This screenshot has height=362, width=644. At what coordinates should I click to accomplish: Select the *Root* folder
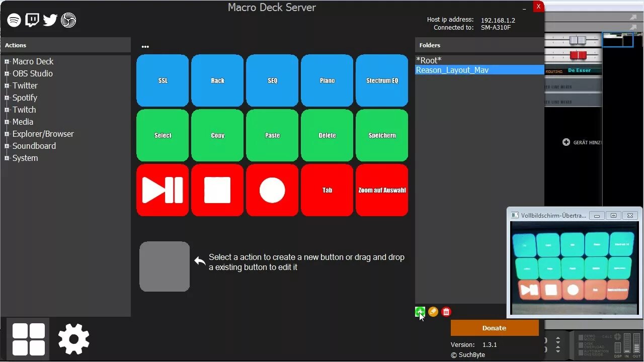coord(479,60)
